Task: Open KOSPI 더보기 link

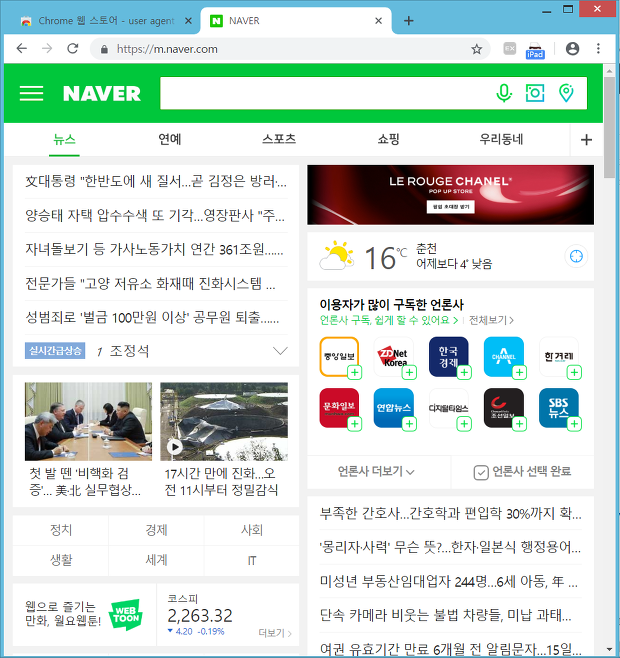Action: coord(275,633)
